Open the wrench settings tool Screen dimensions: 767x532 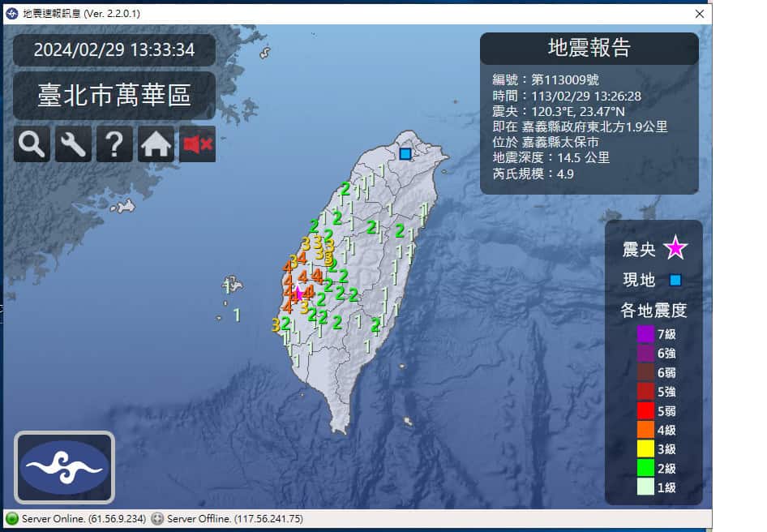click(73, 144)
